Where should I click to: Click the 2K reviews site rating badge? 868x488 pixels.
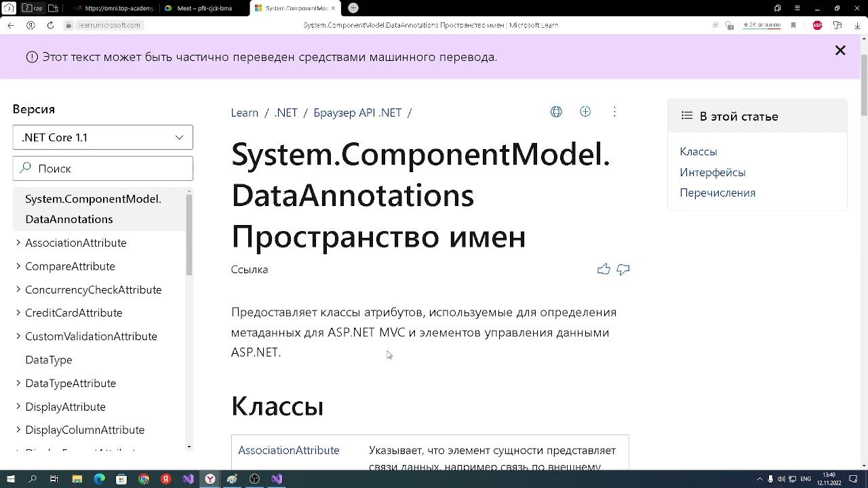[762, 25]
